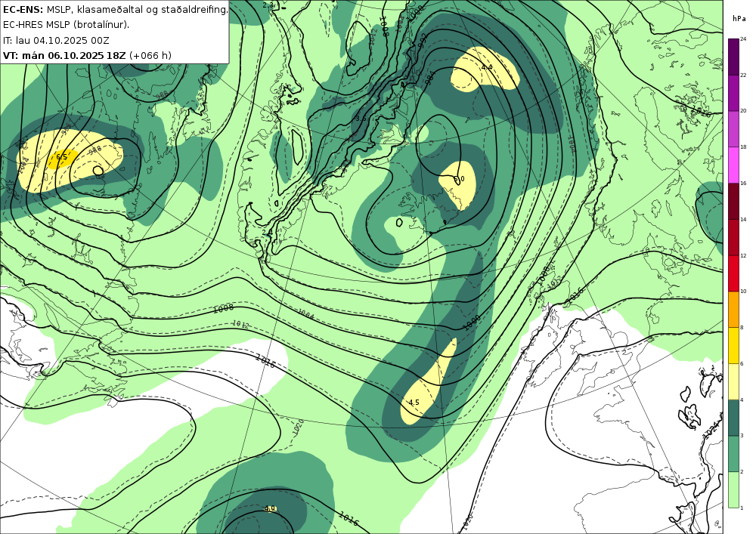This screenshot has width=756, height=534.
Task: Click the 4.5 spread value on map
Action: pyautogui.click(x=414, y=403)
